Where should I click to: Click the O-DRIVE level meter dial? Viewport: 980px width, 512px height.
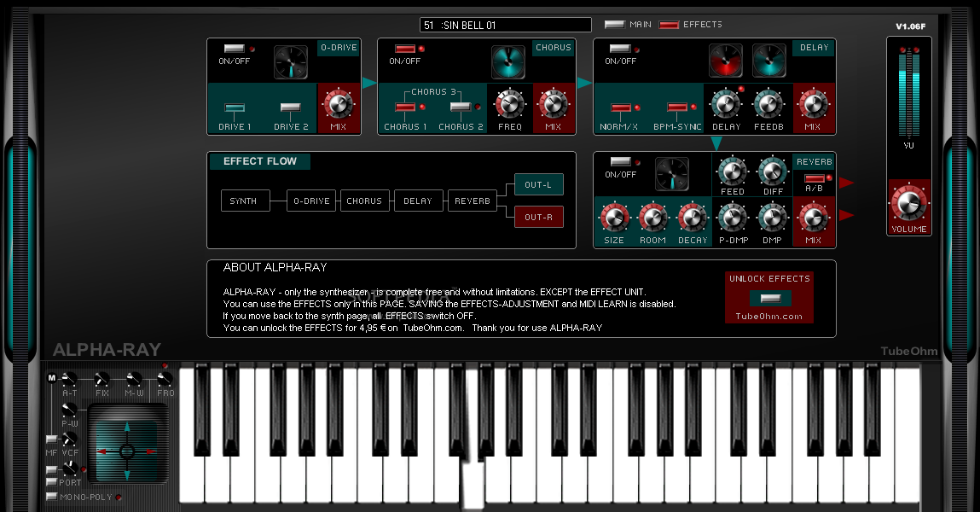click(291, 62)
